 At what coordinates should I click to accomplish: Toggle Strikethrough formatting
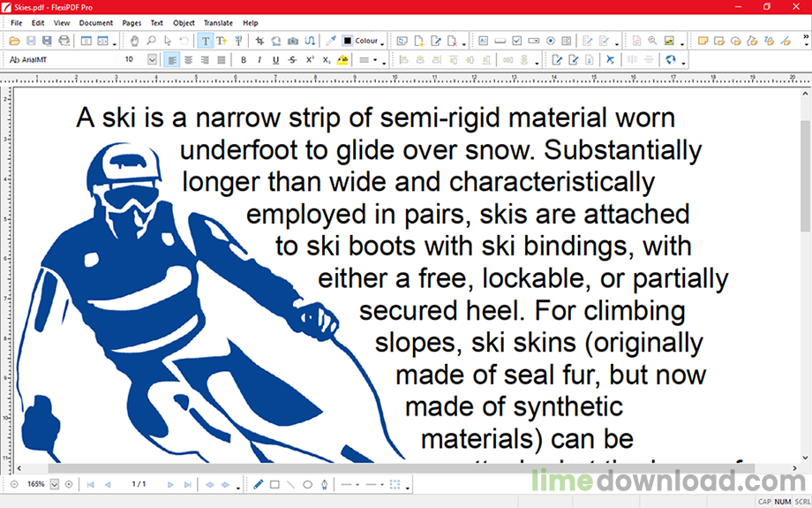point(293,60)
